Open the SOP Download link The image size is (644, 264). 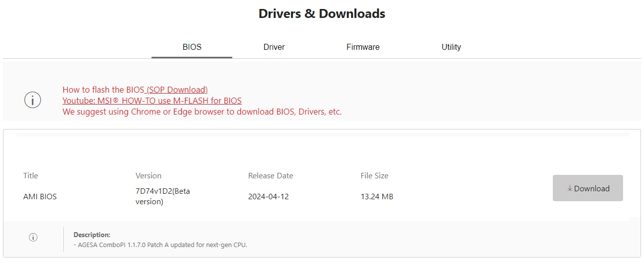coord(177,90)
